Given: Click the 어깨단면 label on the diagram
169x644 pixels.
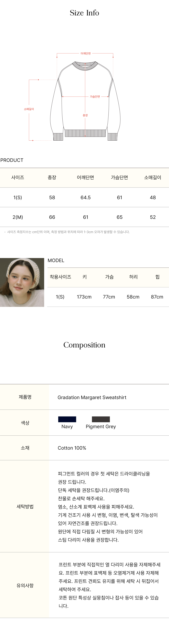Looking at the screenshot, I should tap(85, 53).
